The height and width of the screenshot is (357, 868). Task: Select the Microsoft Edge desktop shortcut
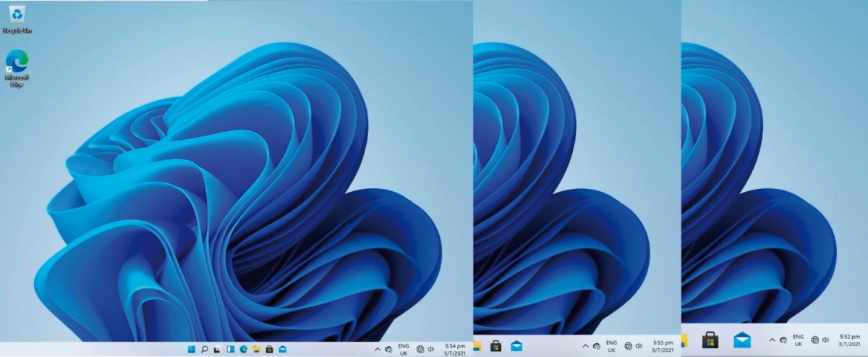[17, 69]
